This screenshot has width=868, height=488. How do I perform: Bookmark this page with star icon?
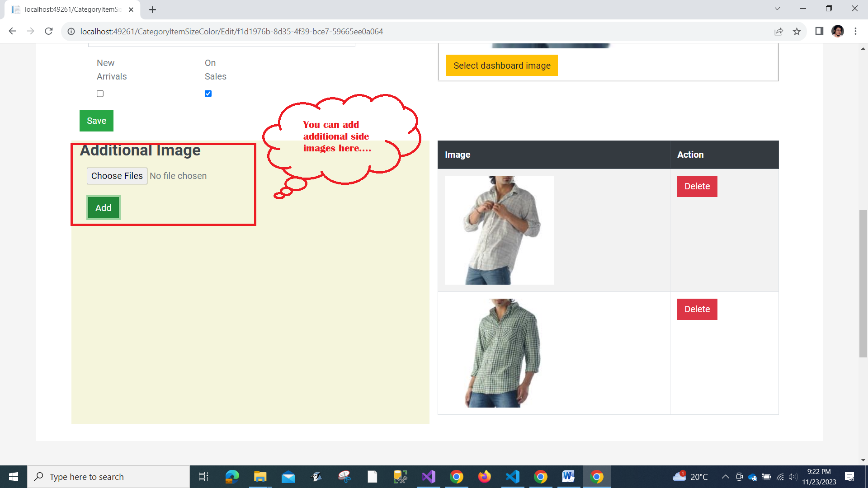tap(797, 31)
